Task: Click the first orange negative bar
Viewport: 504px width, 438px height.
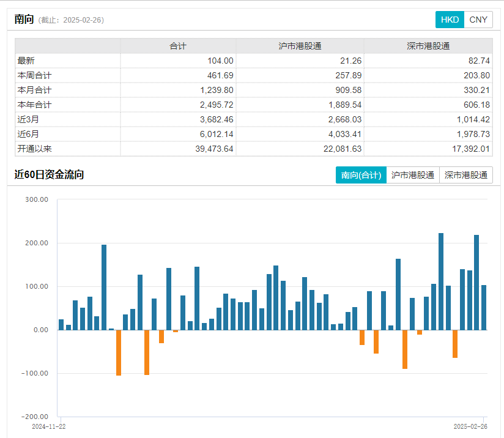Action: (119, 352)
